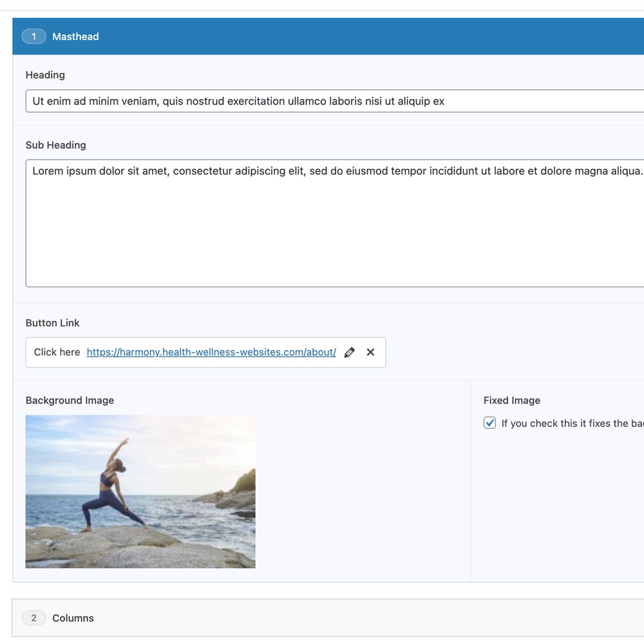Focus the Heading text input
This screenshot has height=644, width=644.
coord(322,101)
